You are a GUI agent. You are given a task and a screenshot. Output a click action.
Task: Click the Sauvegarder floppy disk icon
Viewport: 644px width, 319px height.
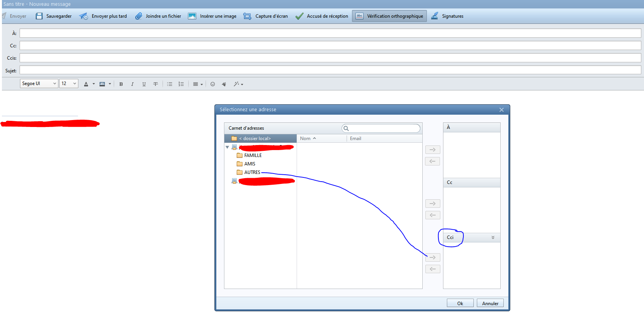pyautogui.click(x=39, y=16)
